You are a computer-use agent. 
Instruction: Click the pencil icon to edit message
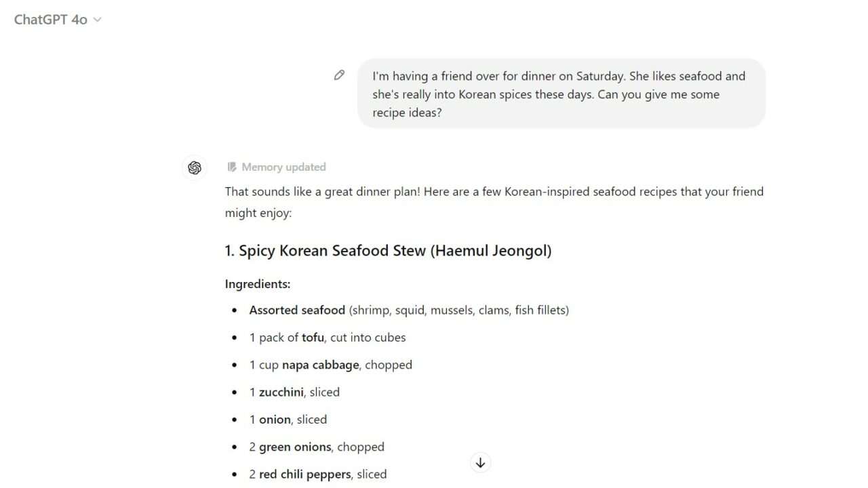click(339, 75)
